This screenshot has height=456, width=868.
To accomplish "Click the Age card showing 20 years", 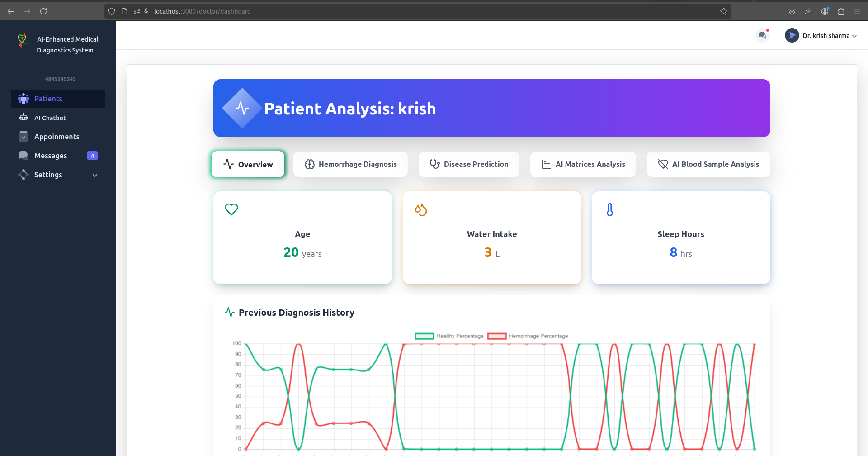I will [x=302, y=237].
